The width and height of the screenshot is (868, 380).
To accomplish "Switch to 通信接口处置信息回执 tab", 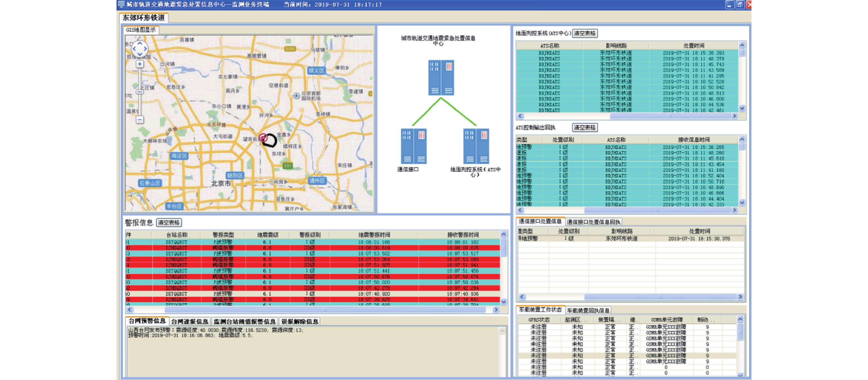I will point(593,222).
